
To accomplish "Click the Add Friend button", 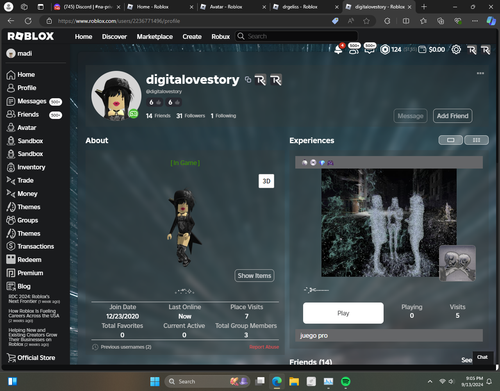I will point(452,116).
